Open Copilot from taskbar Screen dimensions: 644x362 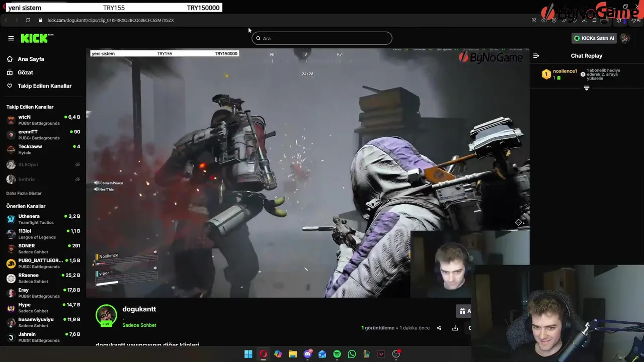coord(278,354)
